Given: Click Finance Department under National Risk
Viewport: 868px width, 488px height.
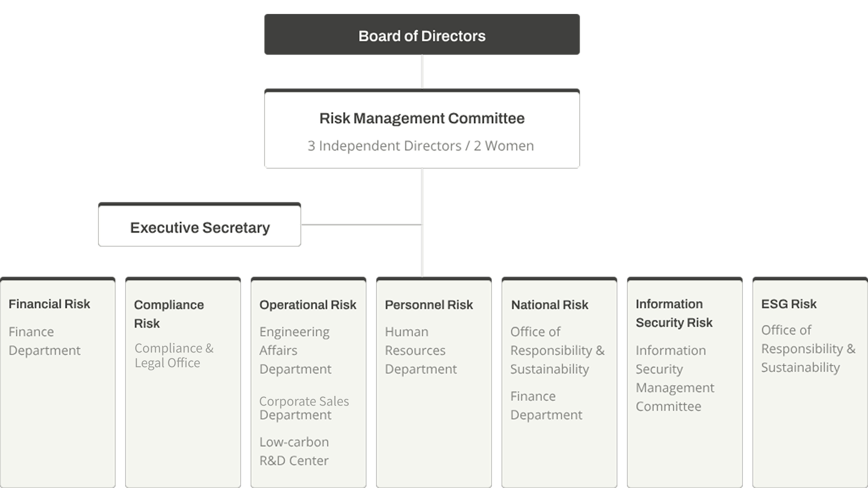Looking at the screenshot, I should click(x=546, y=406).
